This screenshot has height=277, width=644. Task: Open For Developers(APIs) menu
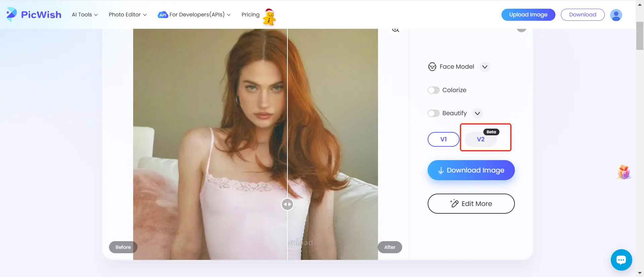pos(194,15)
